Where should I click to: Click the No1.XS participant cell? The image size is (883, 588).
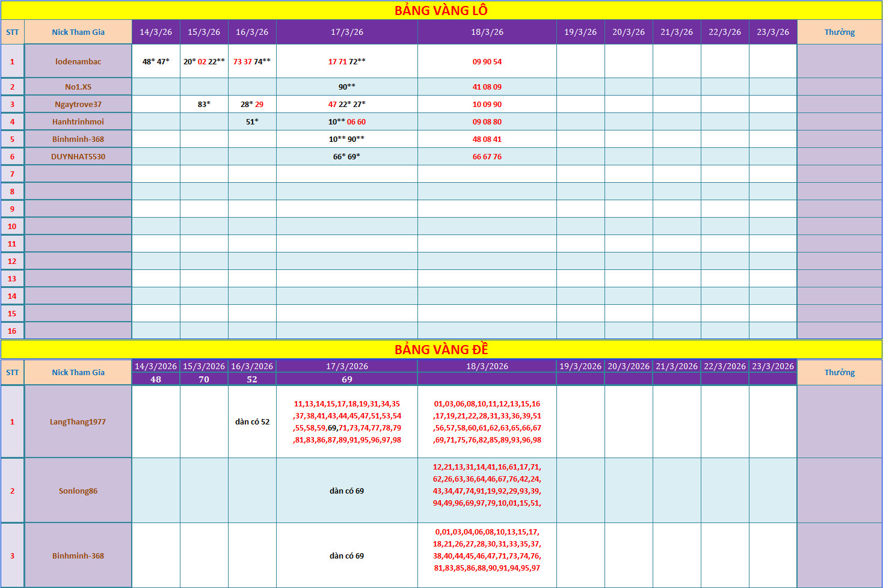pyautogui.click(x=78, y=87)
